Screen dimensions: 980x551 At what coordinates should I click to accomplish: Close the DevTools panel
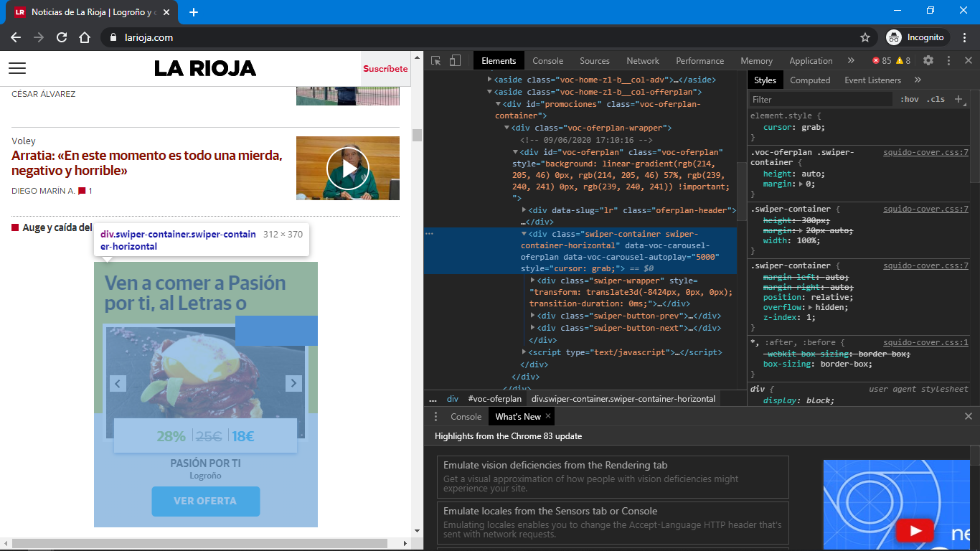[968, 61]
